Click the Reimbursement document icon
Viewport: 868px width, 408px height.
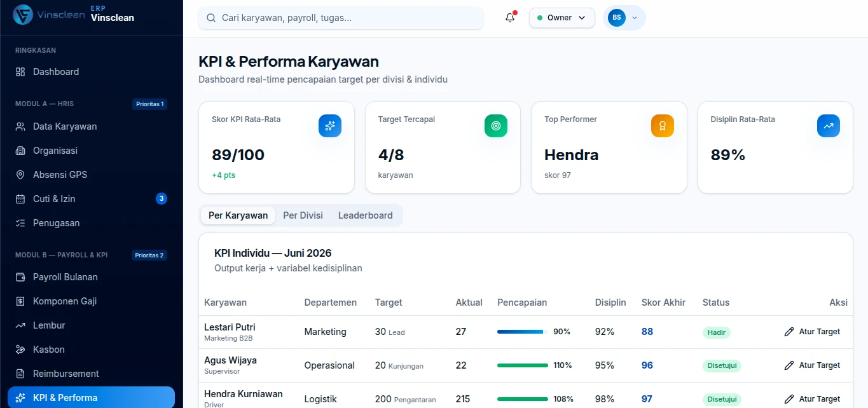point(20,374)
